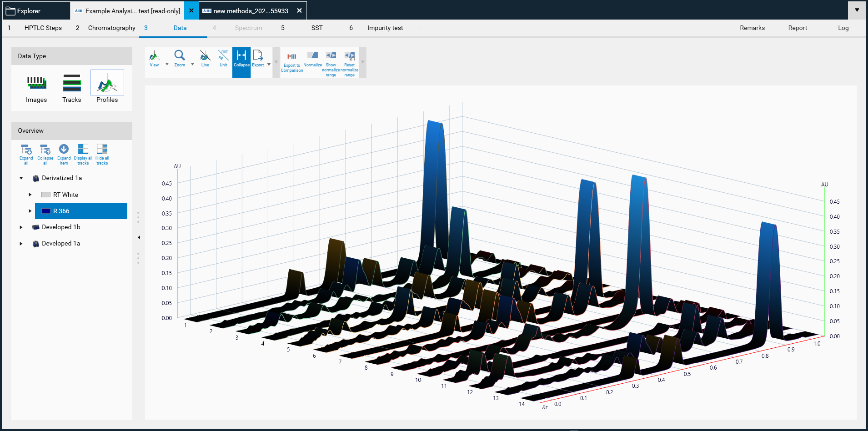868x431 pixels.
Task: Expand the Developed 1a node
Action: pos(21,244)
